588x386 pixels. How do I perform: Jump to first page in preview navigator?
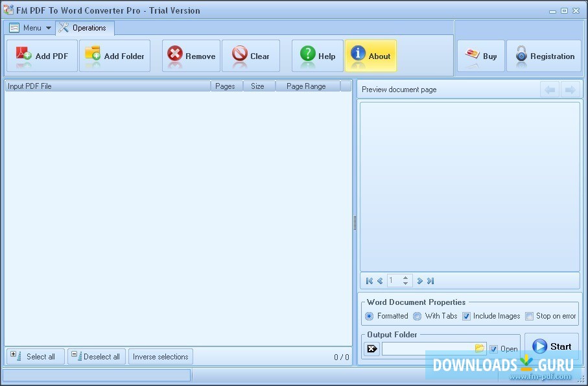(x=370, y=281)
